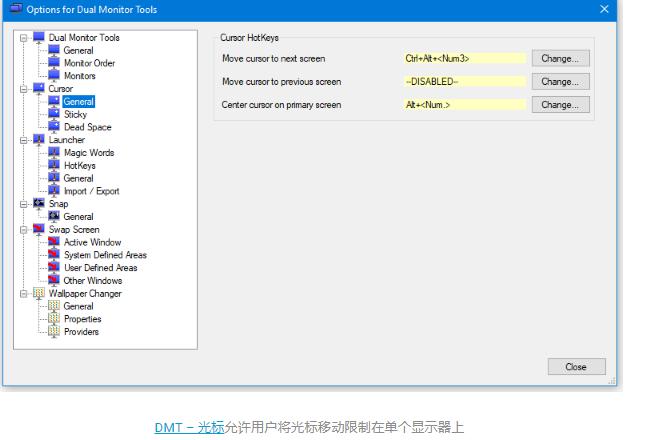Screen dimensions: 653x440
Task: Click the icon beside Providers
Action: tap(54, 332)
